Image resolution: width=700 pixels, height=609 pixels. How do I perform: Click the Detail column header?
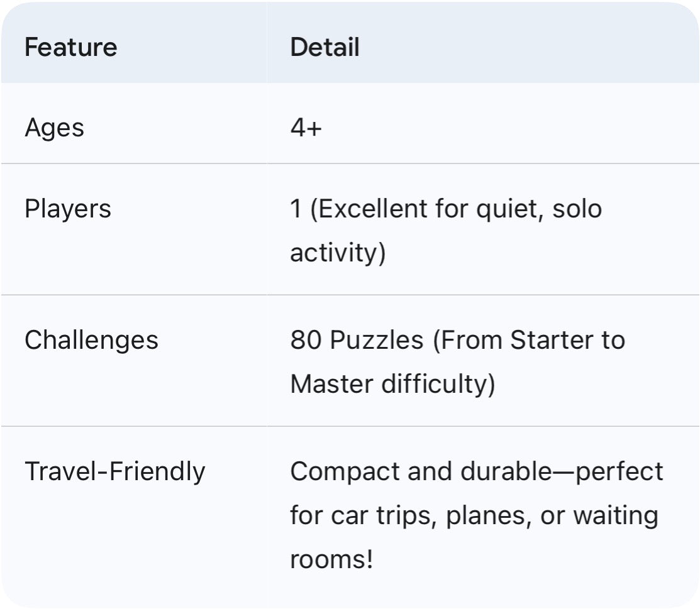pyautogui.click(x=325, y=48)
